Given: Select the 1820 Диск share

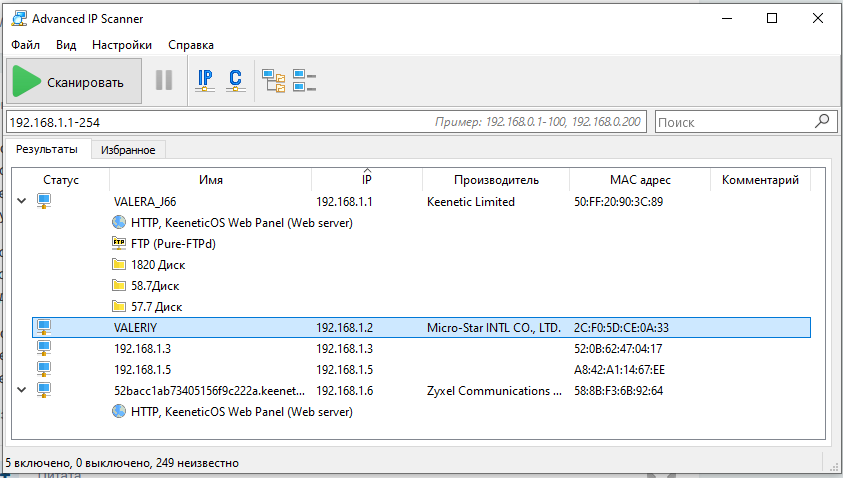Looking at the screenshot, I should [x=158, y=265].
